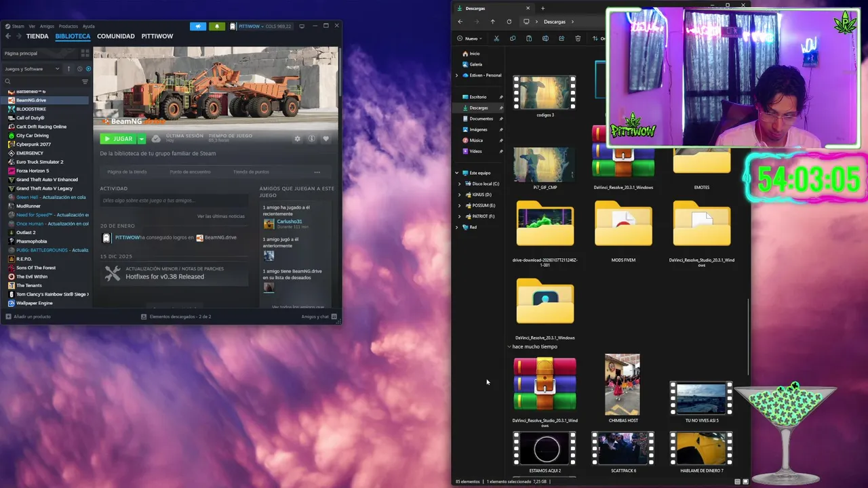Open dropdown arrow beside JUGAR
Image resolution: width=868 pixels, height=488 pixels.
click(x=141, y=139)
